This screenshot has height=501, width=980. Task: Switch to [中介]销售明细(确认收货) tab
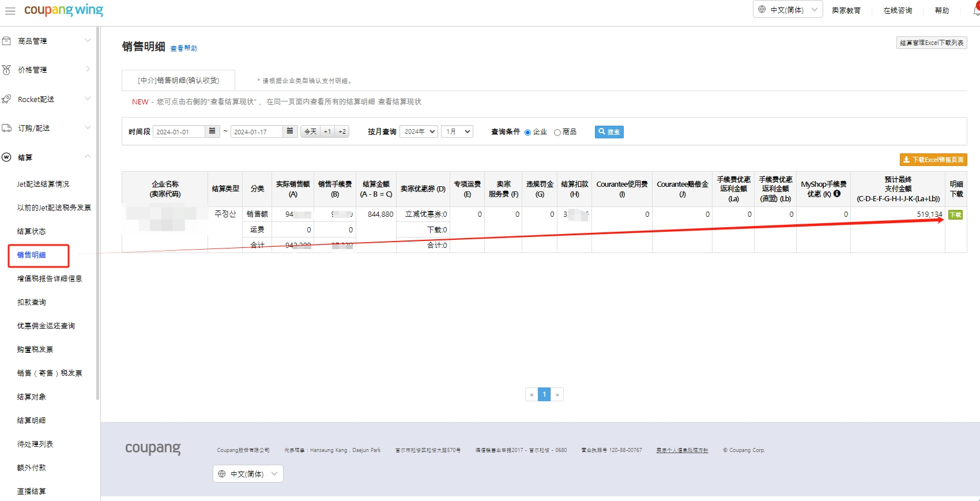178,80
